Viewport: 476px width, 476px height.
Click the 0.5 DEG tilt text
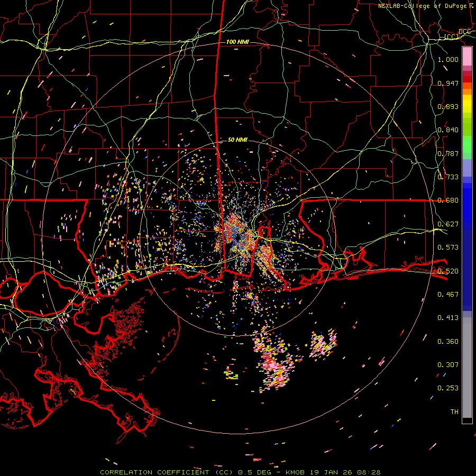[x=255, y=472]
